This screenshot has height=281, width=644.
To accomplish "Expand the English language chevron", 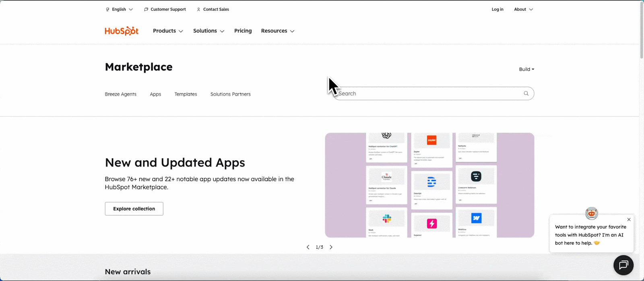I will [131, 9].
